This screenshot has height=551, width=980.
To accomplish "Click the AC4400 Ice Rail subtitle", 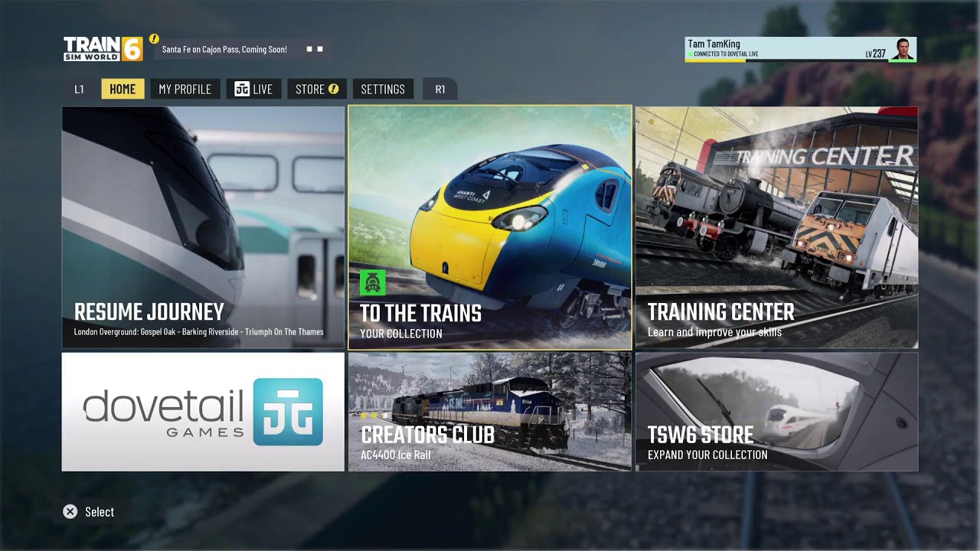I will [395, 455].
